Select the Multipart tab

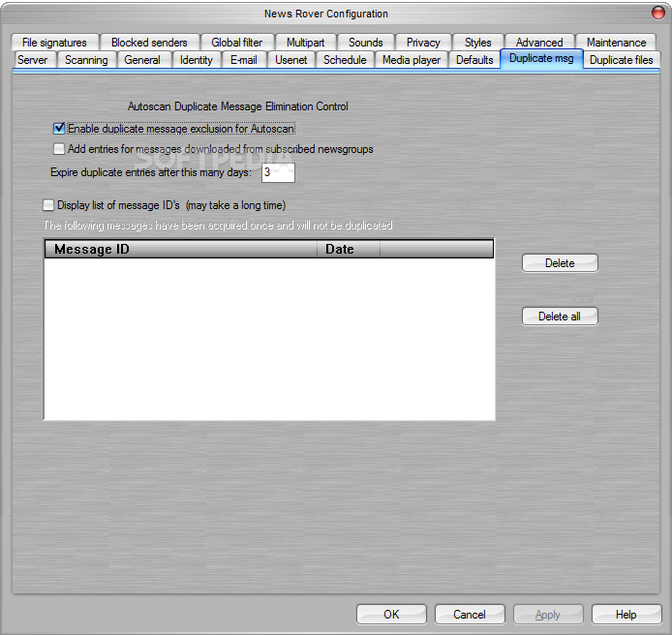coord(306,43)
